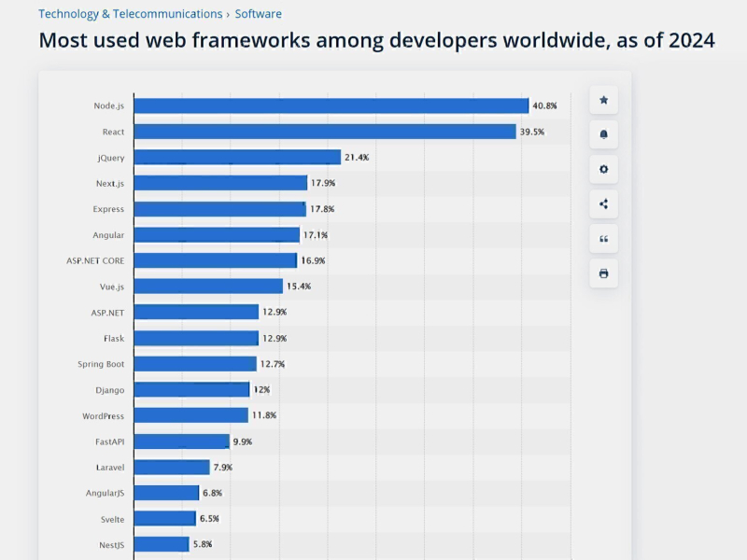Screen dimensions: 747x560
Task: Click the "7.9%" value for Laravel
Action: pos(223,468)
